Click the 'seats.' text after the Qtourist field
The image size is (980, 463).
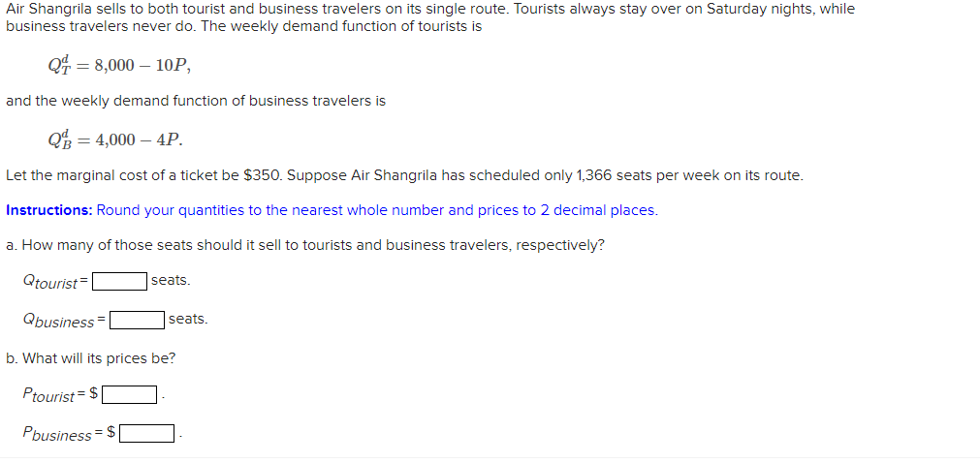pyautogui.click(x=171, y=281)
